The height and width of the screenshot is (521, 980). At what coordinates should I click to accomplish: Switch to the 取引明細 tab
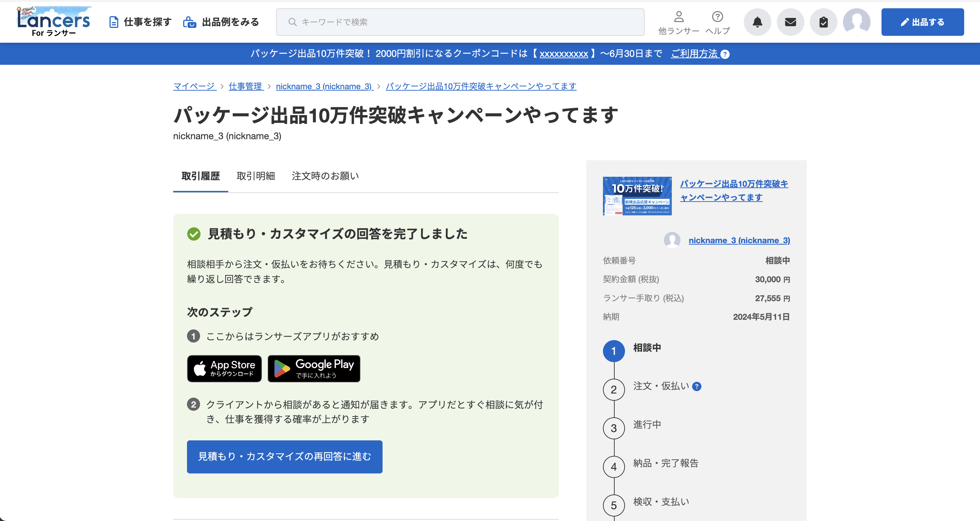pyautogui.click(x=256, y=176)
